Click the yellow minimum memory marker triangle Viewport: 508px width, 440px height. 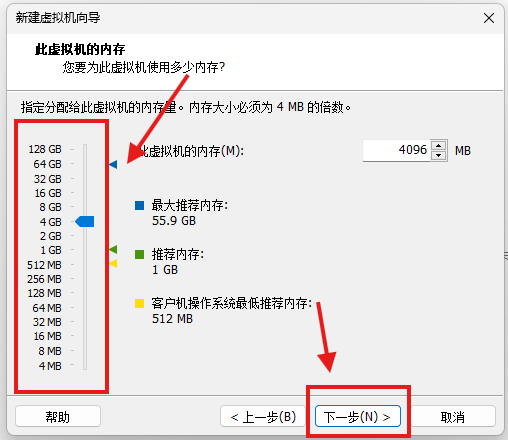pos(113,263)
